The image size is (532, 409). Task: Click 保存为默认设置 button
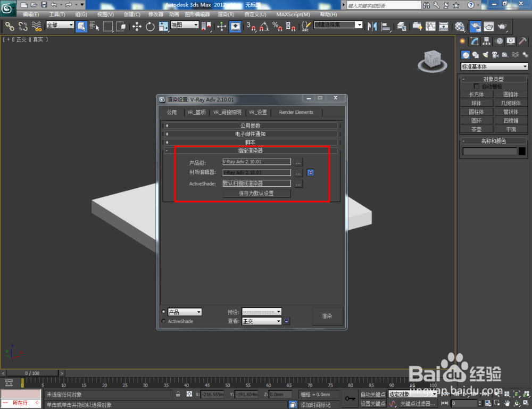pos(256,193)
